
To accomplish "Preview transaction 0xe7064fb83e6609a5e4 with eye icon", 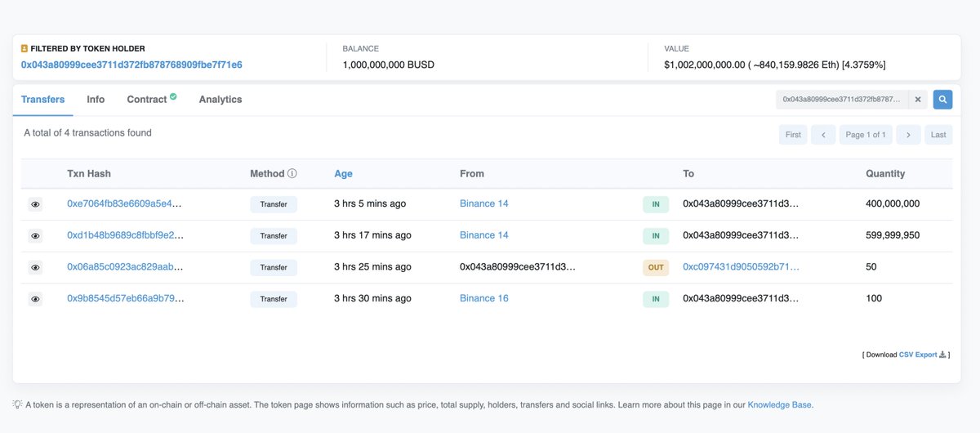I will point(36,204).
